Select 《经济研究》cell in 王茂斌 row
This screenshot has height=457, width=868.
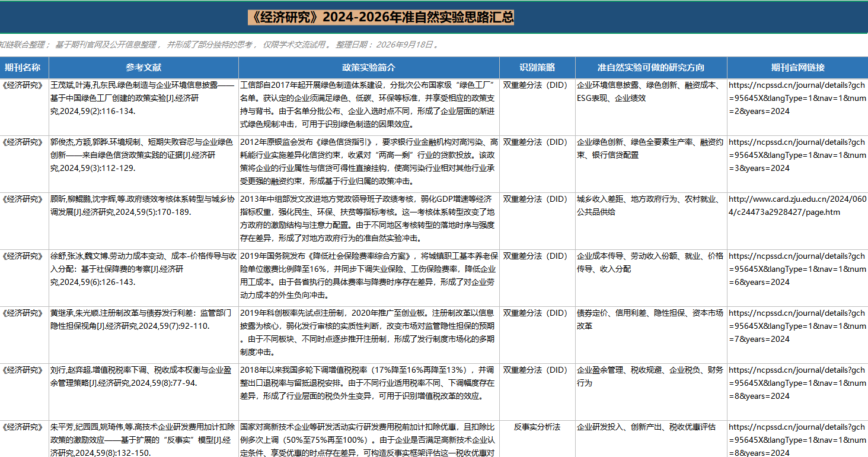[24, 107]
